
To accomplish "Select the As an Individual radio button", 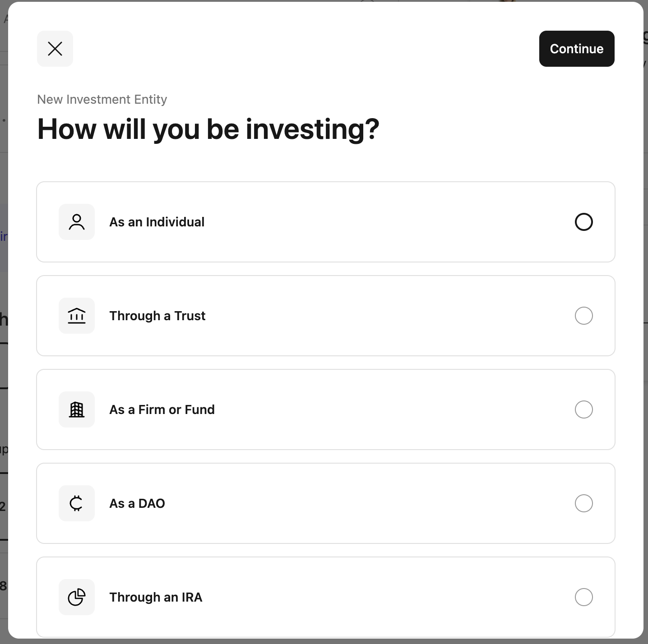I will click(x=584, y=222).
